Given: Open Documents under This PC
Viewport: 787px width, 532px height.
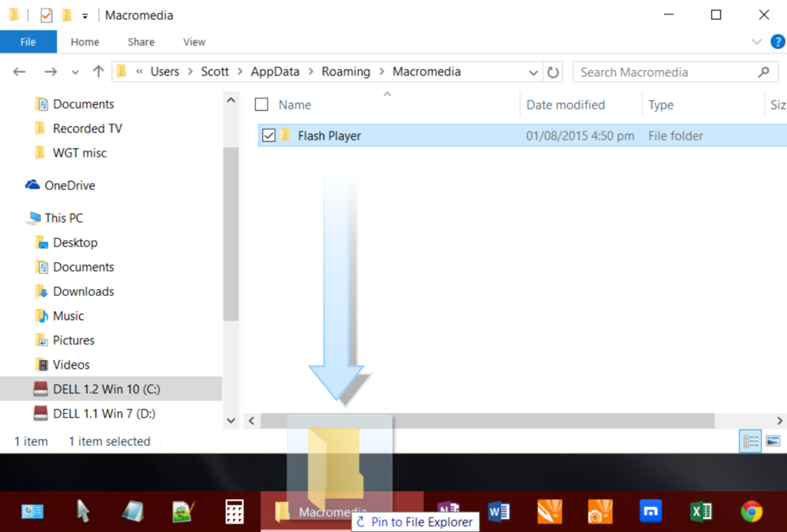Looking at the screenshot, I should [83, 267].
